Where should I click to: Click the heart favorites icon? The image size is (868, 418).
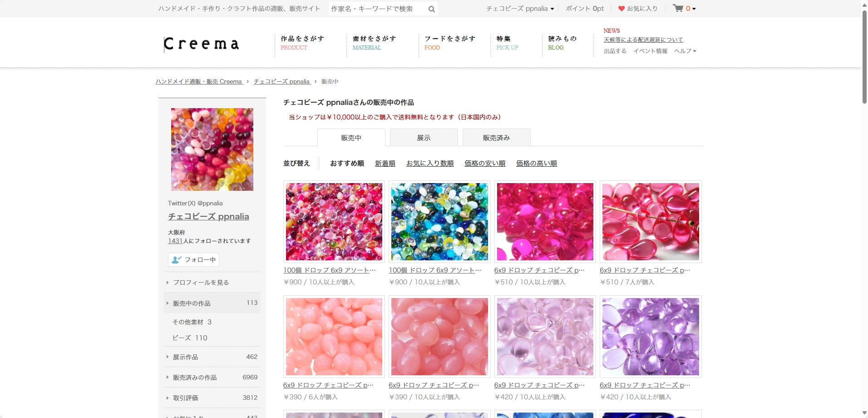(x=621, y=9)
